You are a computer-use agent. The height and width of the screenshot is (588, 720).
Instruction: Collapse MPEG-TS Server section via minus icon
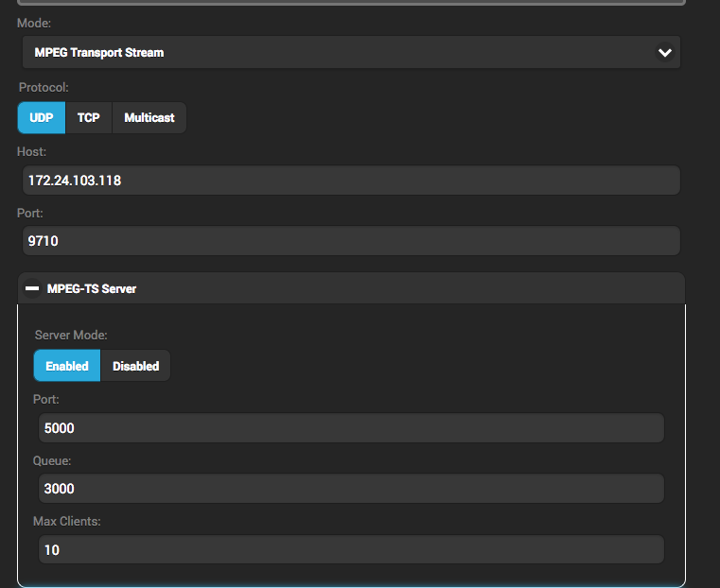click(x=32, y=288)
